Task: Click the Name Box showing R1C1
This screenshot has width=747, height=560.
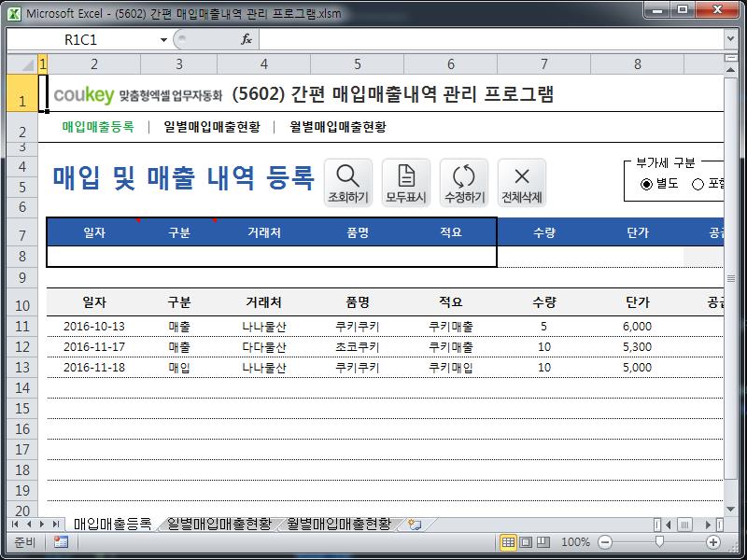Action: (81, 40)
